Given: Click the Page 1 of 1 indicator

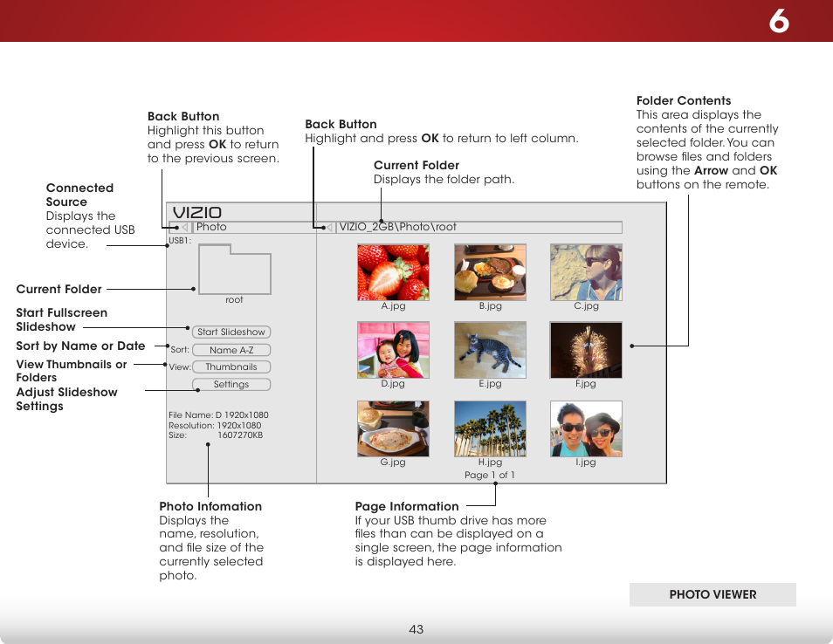Looking at the screenshot, I should (x=490, y=476).
